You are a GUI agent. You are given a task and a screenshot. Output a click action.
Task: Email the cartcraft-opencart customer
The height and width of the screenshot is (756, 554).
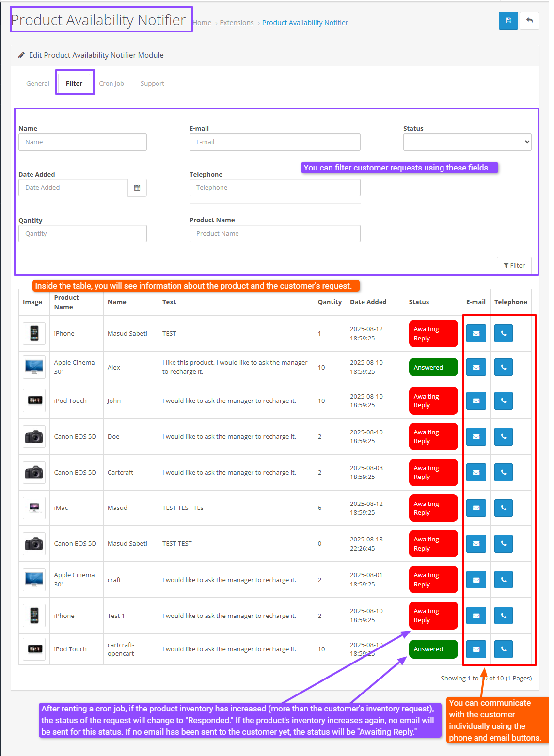pyautogui.click(x=476, y=649)
